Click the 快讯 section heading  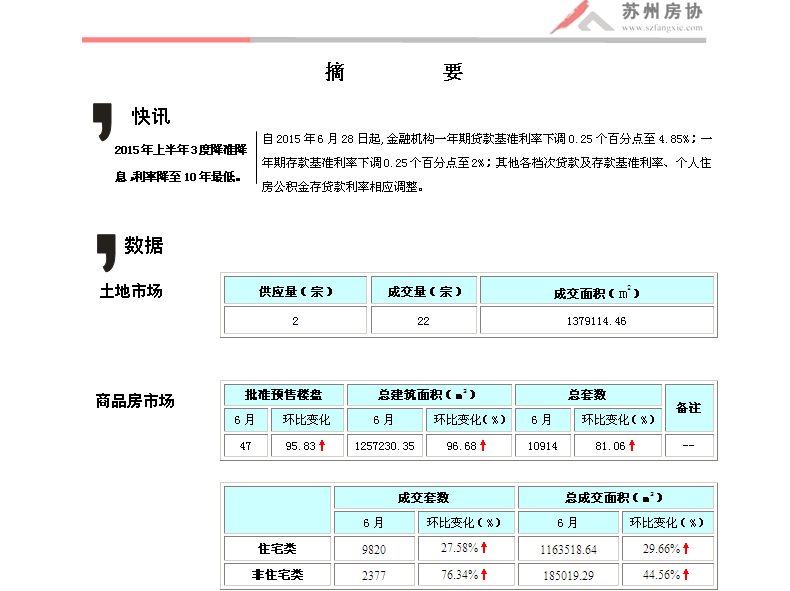pos(151,116)
